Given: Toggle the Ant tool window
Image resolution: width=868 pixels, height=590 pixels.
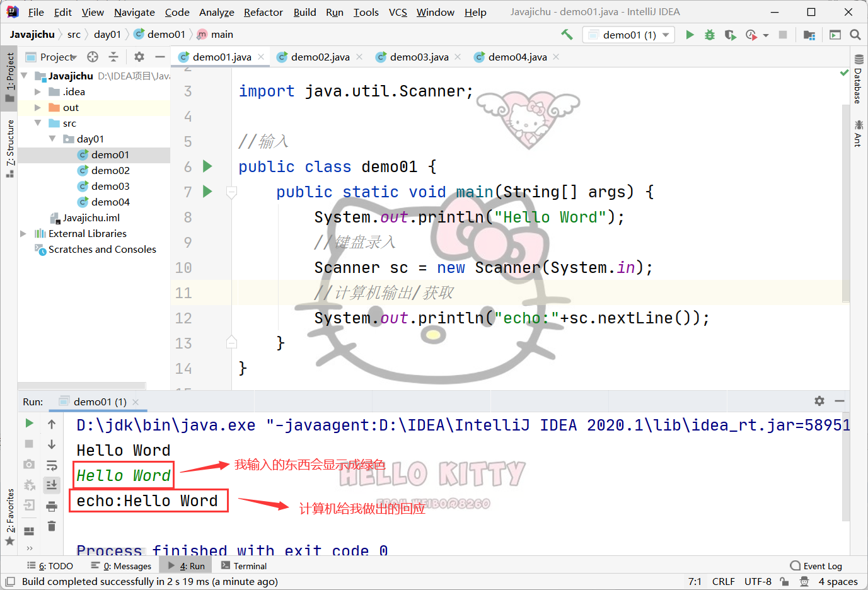Looking at the screenshot, I should point(859,132).
